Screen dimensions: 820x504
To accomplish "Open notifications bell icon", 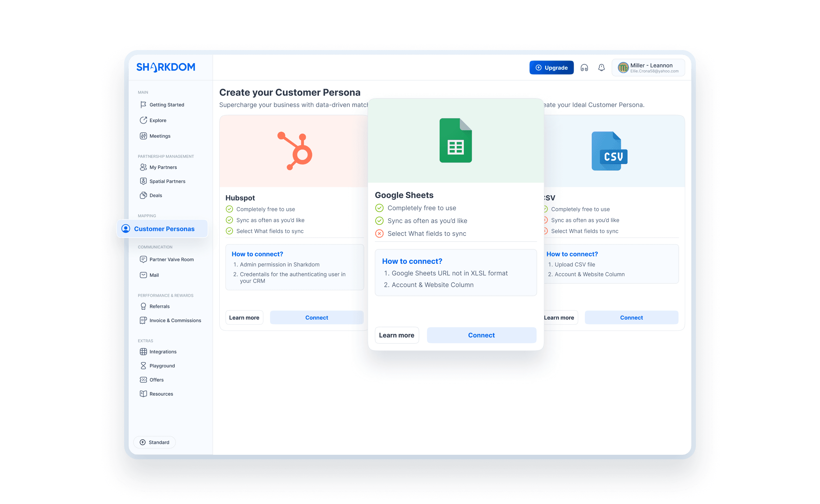I will 601,68.
